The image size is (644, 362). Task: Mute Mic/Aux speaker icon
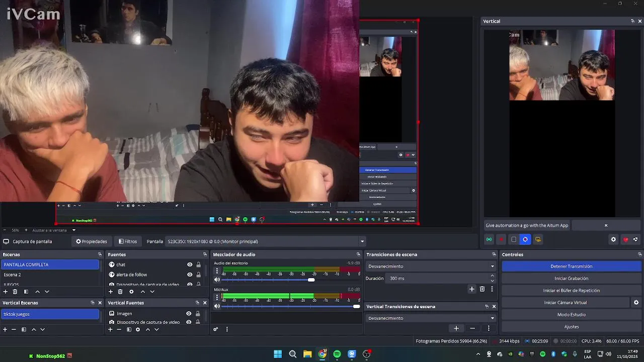(217, 306)
